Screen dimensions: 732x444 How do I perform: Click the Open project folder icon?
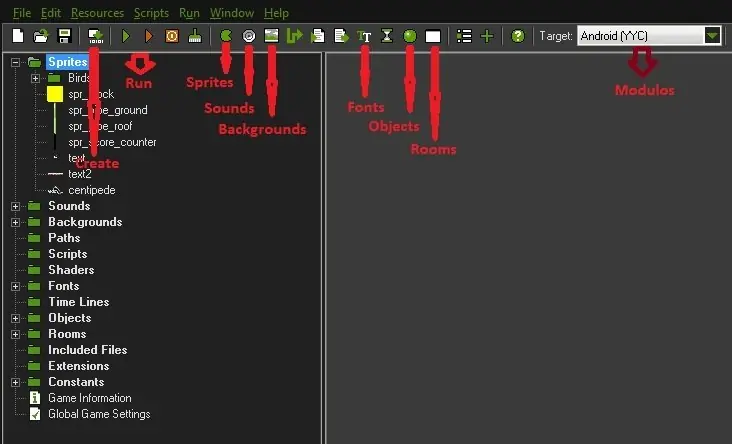pos(41,36)
